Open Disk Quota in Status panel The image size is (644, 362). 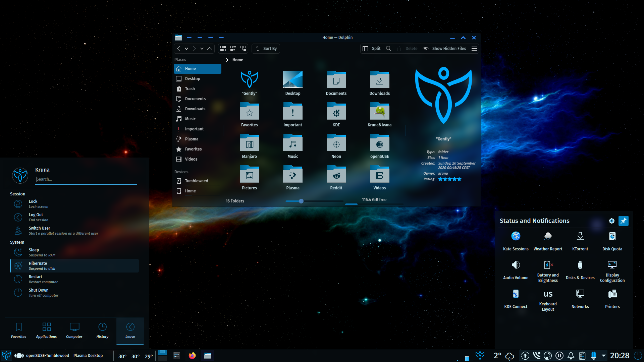click(x=612, y=241)
